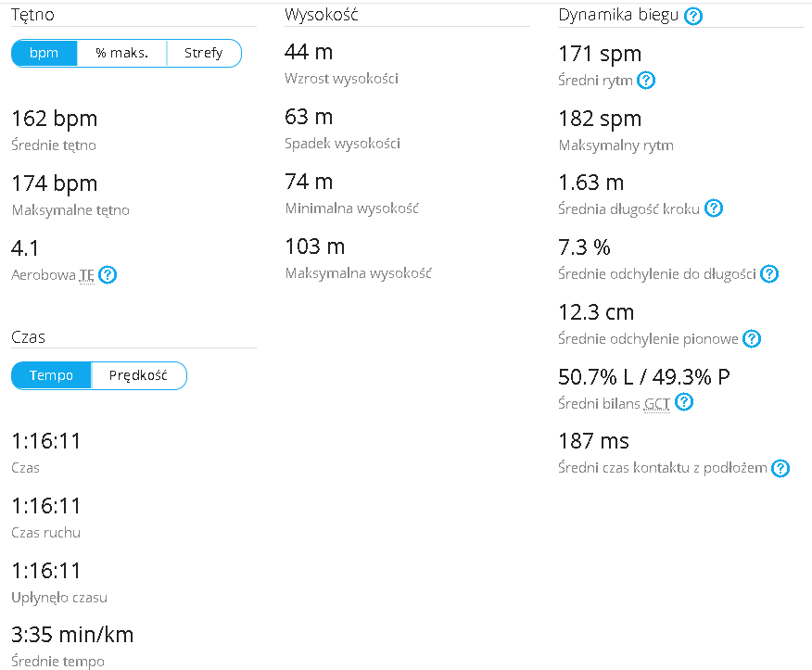The image size is (812, 670).
Task: Select the bpm heart rate option
Action: [x=44, y=53]
